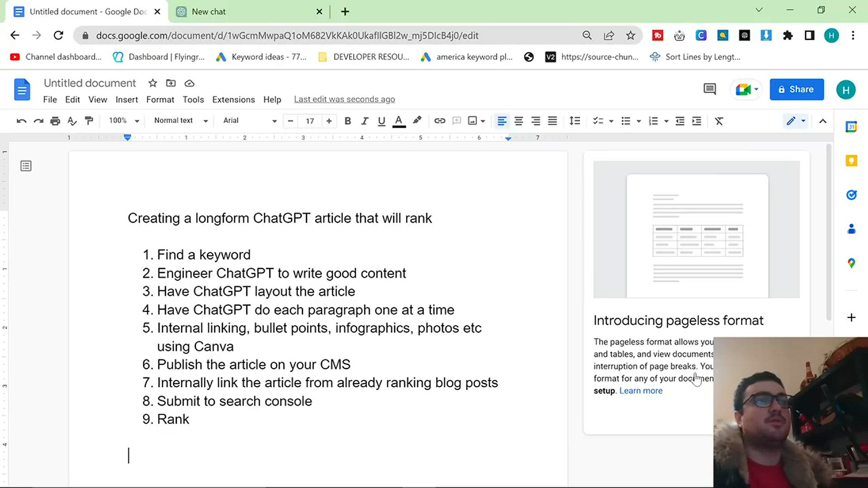Open line and paragraph spacing

[575, 121]
